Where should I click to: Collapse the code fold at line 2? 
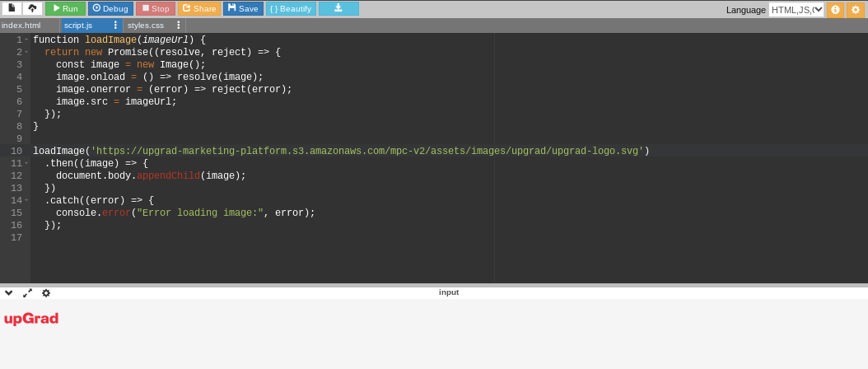pos(26,52)
